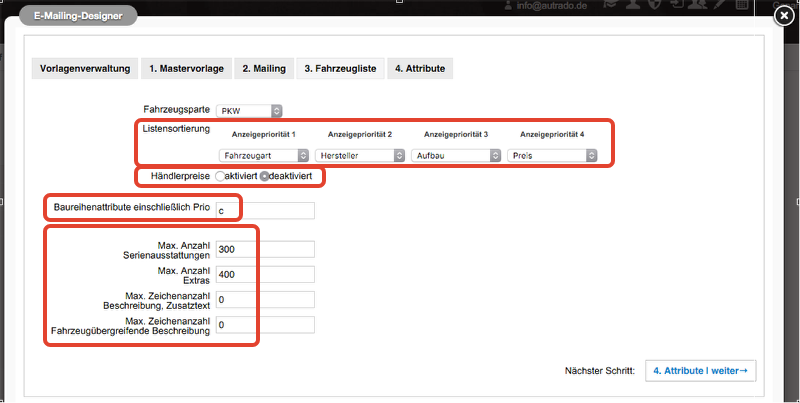Focus the Max. Anzahl Serienausstattungen field
Viewport: 800px width, 403px height.
pyautogui.click(x=265, y=249)
